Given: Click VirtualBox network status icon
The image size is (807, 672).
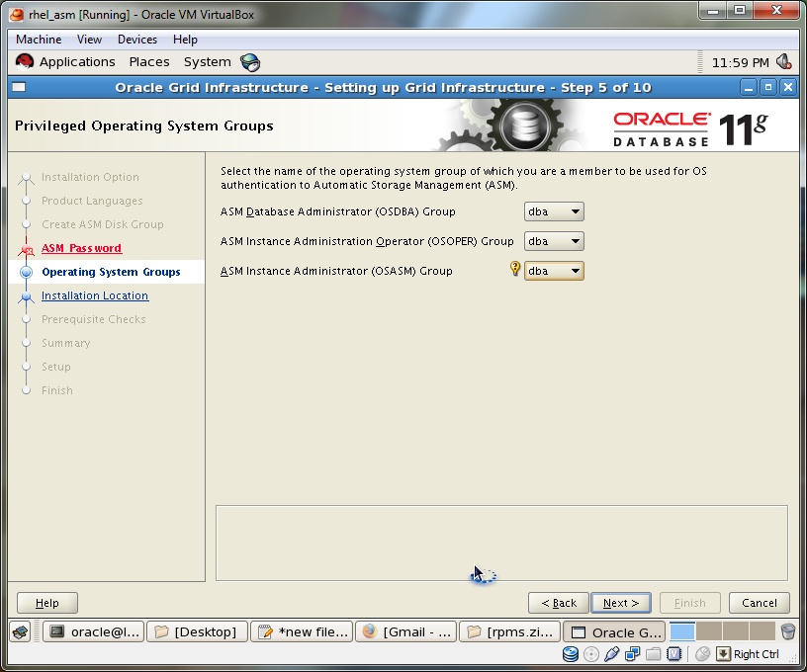Looking at the screenshot, I should (632, 654).
